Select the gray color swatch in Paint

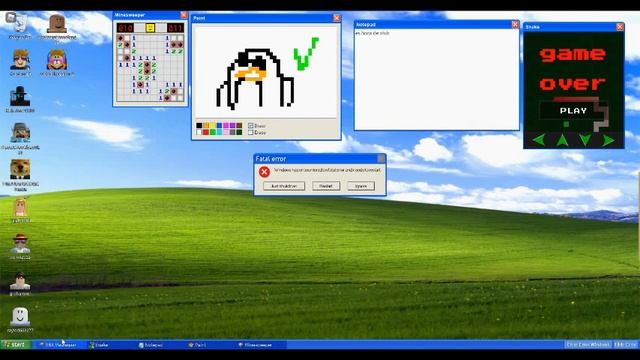tap(232, 132)
